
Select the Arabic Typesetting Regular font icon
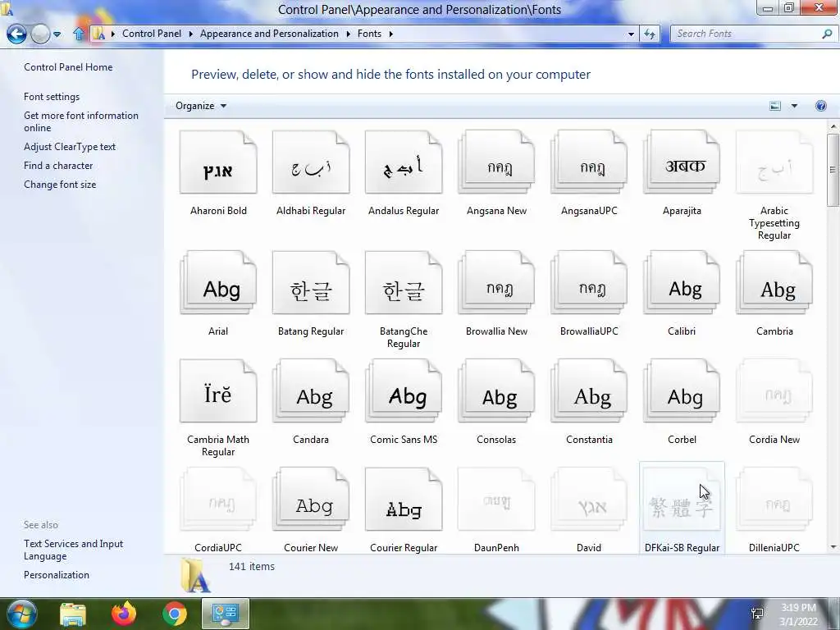(774, 163)
